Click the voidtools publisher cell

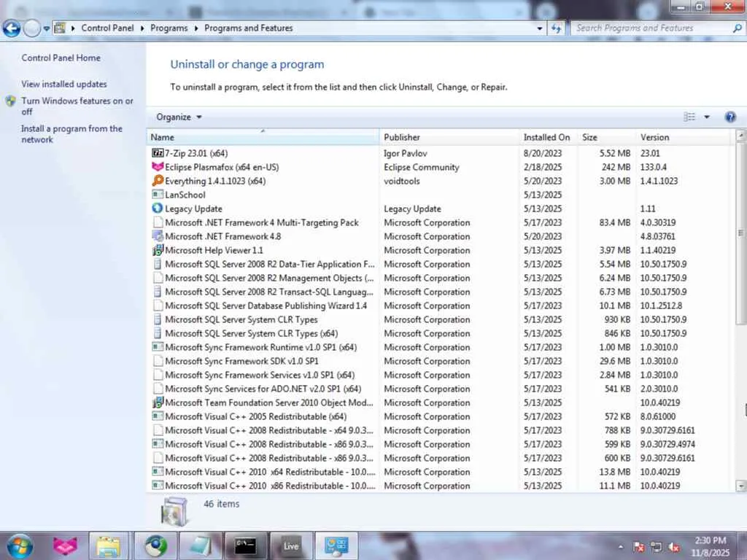(402, 181)
